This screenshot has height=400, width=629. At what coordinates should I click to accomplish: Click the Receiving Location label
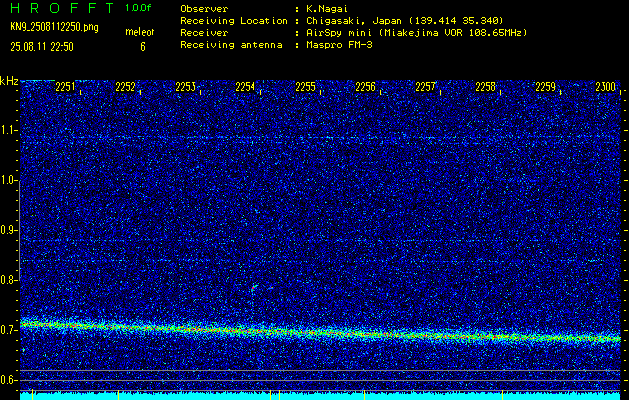(234, 21)
